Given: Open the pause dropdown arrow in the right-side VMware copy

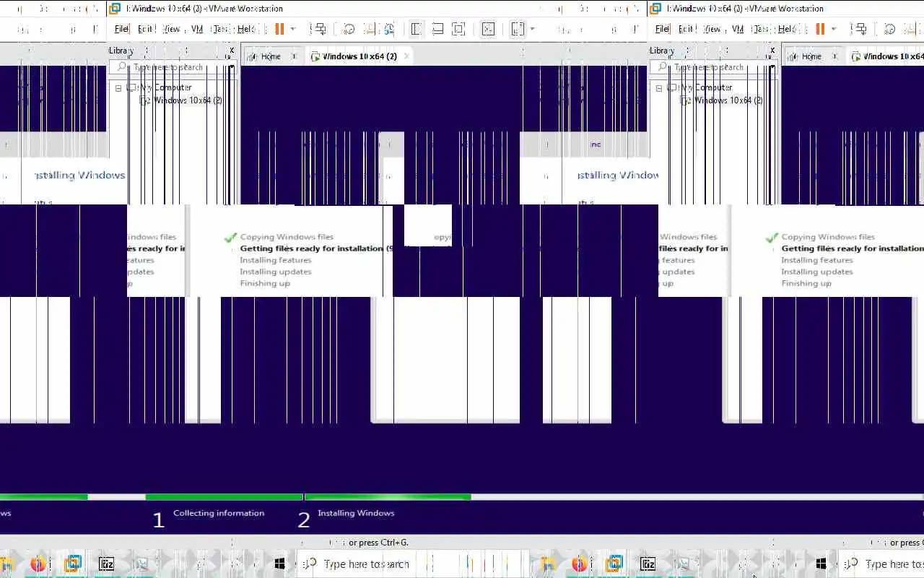Looking at the screenshot, I should click(833, 29).
